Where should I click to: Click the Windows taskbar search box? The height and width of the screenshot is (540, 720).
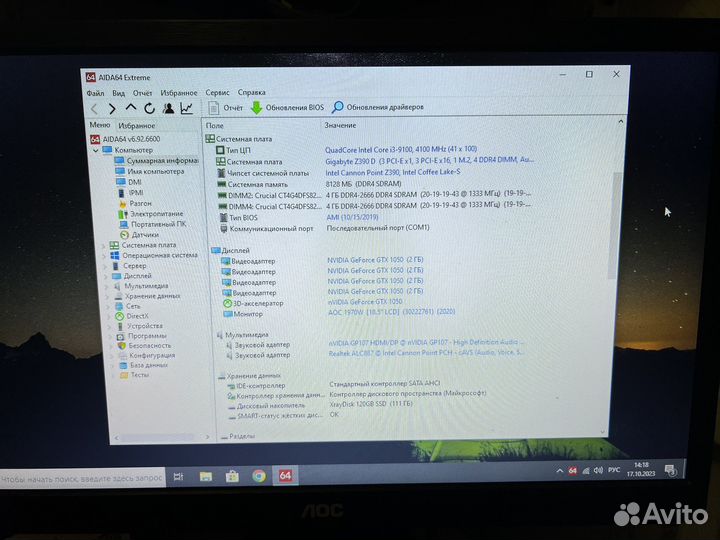pyautogui.click(x=82, y=478)
